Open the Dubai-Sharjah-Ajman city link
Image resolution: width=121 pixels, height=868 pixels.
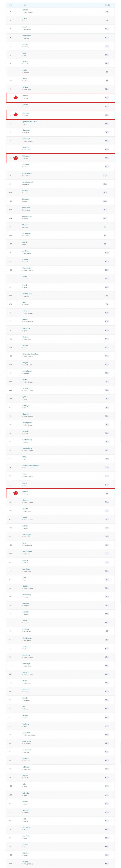(30, 465)
